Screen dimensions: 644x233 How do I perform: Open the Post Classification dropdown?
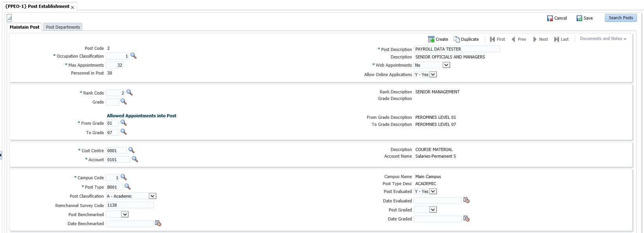(x=152, y=196)
